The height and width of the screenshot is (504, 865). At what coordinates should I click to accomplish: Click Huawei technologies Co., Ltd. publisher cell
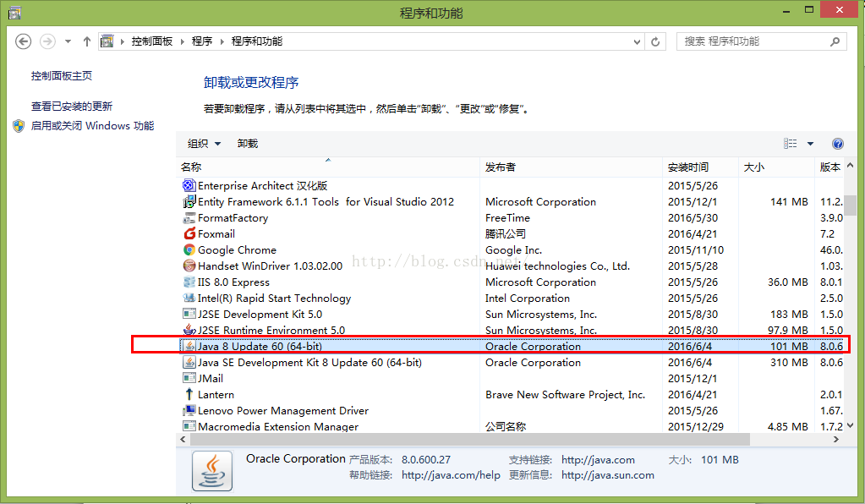(x=557, y=266)
